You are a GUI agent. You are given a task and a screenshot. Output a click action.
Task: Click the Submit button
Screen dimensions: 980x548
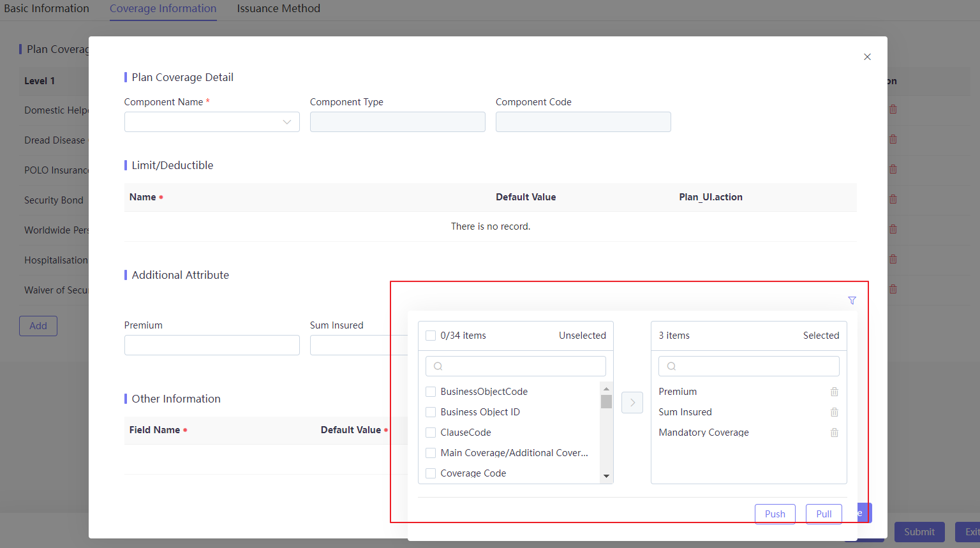(919, 531)
